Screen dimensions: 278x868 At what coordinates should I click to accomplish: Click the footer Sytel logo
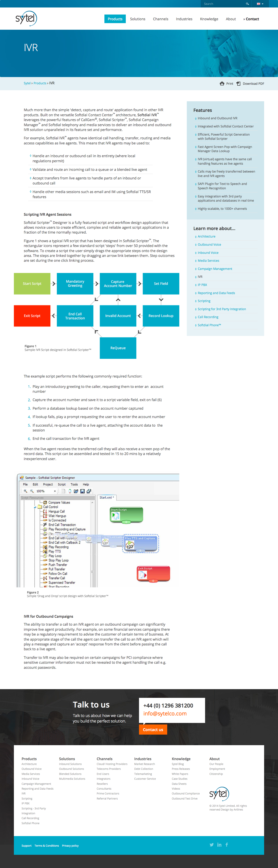219,794
